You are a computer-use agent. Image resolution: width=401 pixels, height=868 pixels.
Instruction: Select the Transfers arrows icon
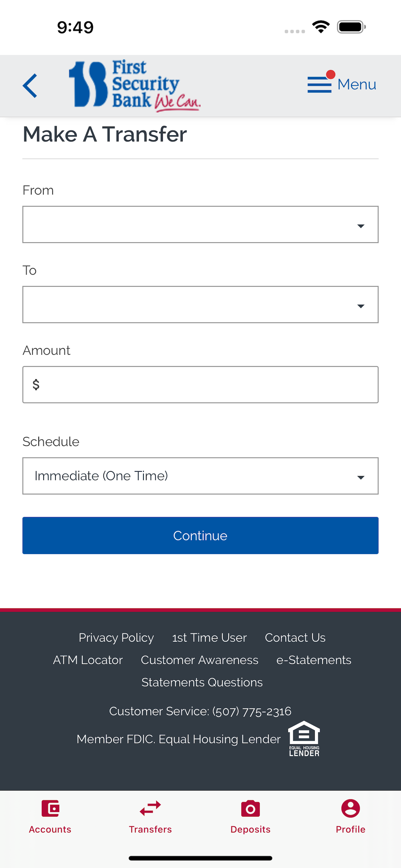pos(150,808)
